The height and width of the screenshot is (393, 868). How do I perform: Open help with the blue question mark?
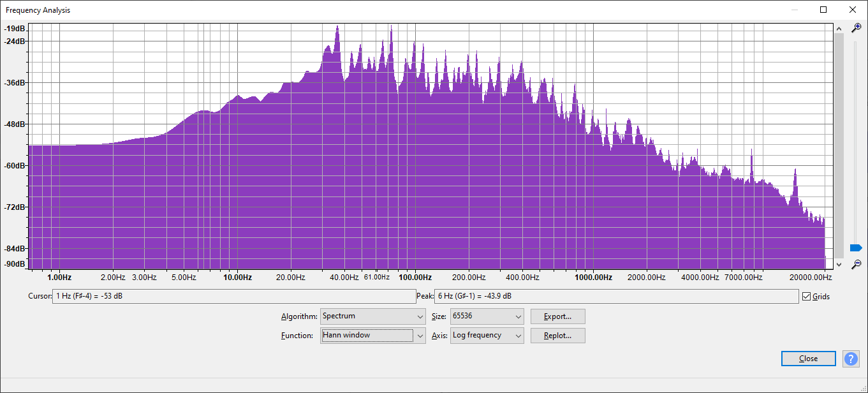pos(851,359)
